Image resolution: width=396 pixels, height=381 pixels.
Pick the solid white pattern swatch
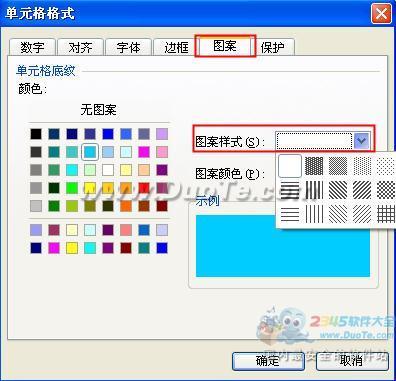tap(290, 166)
